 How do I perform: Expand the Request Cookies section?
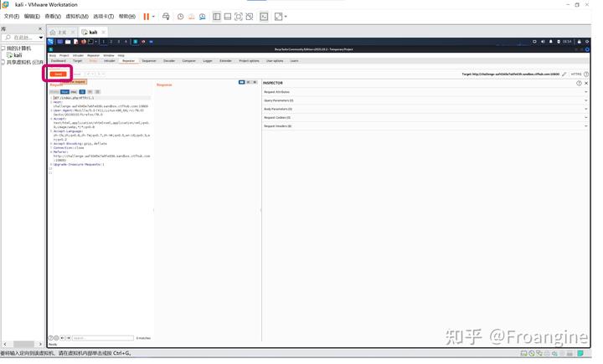point(425,118)
